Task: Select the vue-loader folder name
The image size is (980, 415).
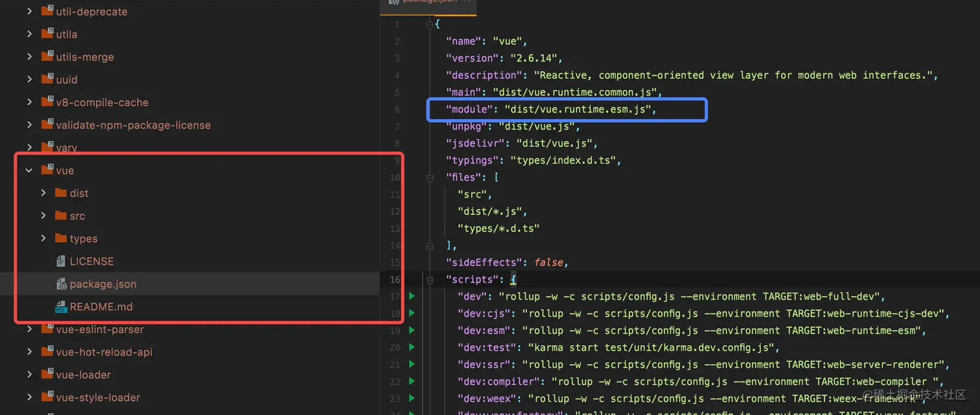Action: pyautogui.click(x=83, y=375)
